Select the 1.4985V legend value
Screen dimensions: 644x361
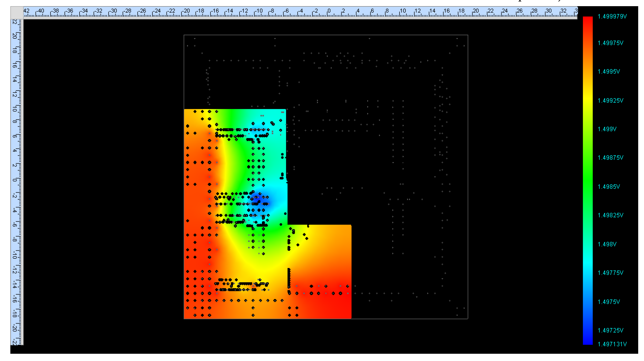click(608, 187)
